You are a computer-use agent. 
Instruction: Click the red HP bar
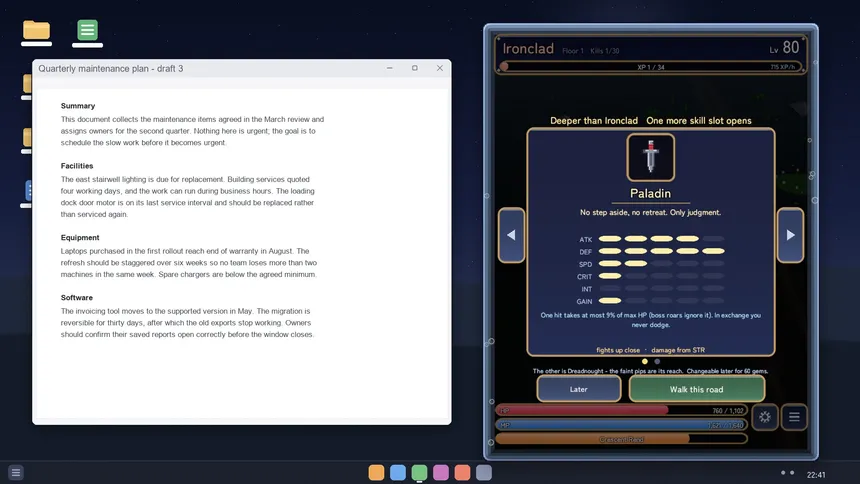(621, 410)
